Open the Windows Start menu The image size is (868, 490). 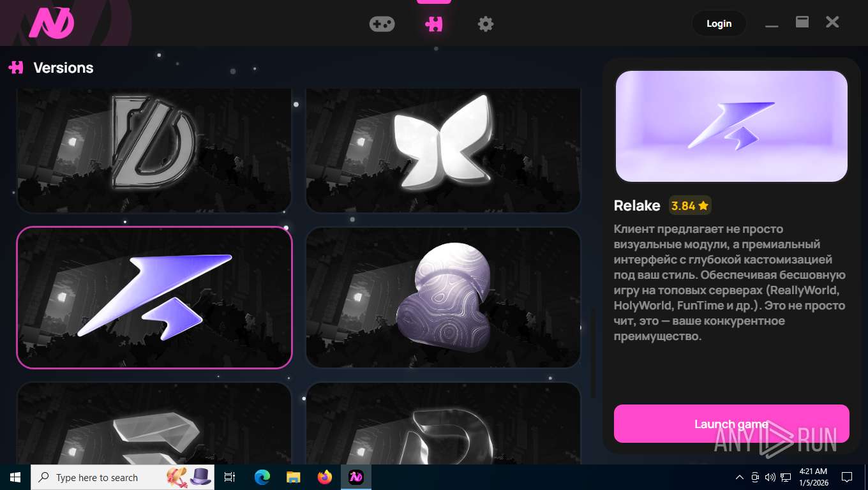tap(15, 477)
